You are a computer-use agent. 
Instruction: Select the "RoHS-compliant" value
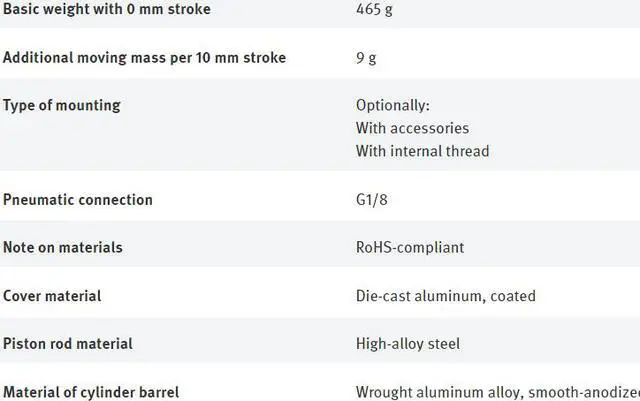point(410,247)
